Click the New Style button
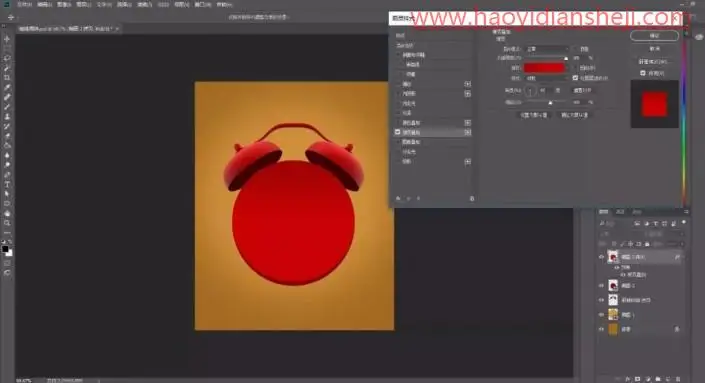 654,62
